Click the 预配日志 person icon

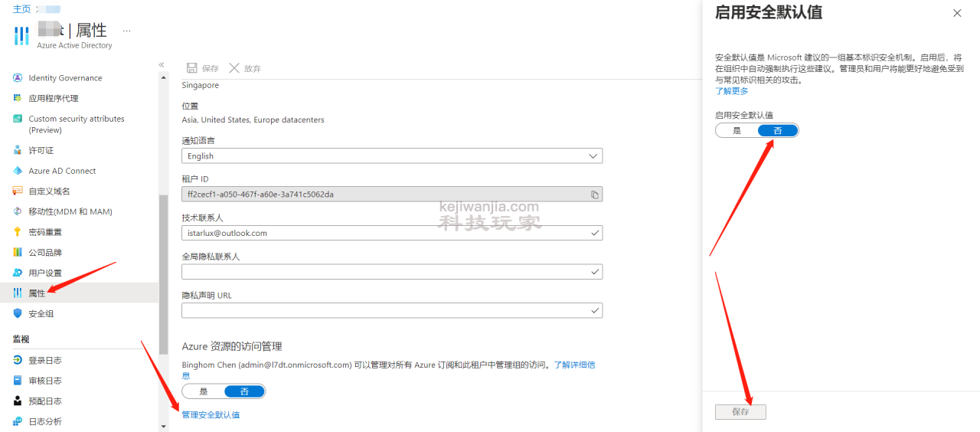tap(18, 401)
